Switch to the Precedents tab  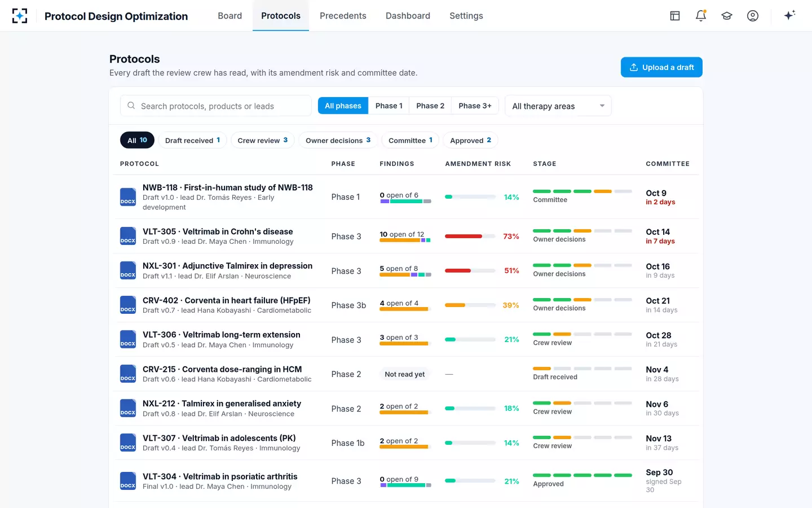tap(343, 16)
